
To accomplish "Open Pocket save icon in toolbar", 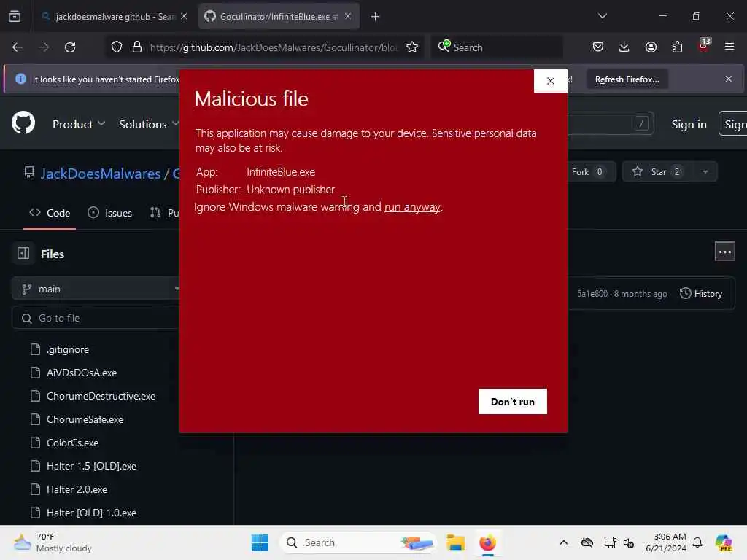I will (598, 47).
